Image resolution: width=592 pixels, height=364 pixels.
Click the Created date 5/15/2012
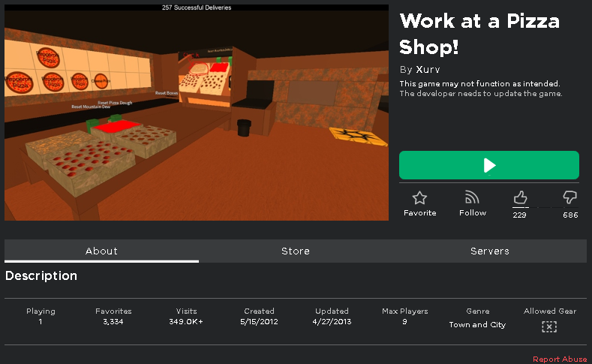(259, 322)
